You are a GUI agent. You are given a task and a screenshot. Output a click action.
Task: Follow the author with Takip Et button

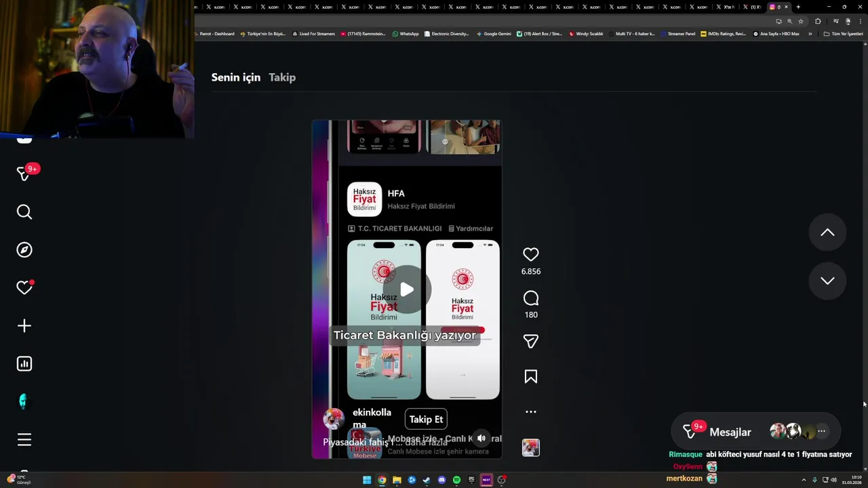pyautogui.click(x=426, y=419)
